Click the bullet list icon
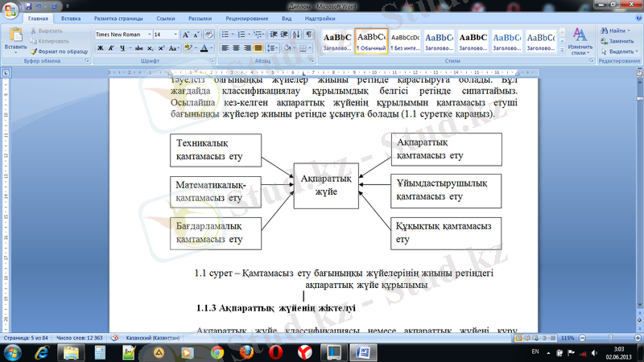The image size is (644, 362). (225, 35)
